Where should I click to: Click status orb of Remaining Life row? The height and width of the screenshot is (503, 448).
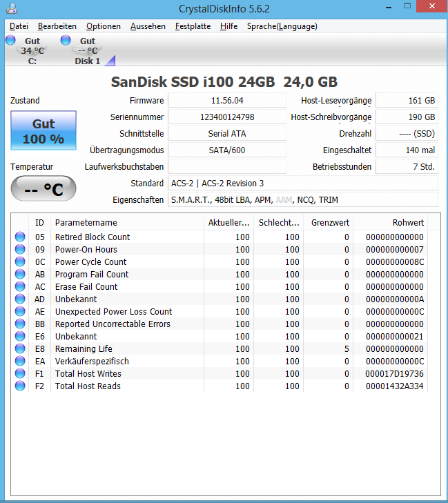click(x=20, y=348)
